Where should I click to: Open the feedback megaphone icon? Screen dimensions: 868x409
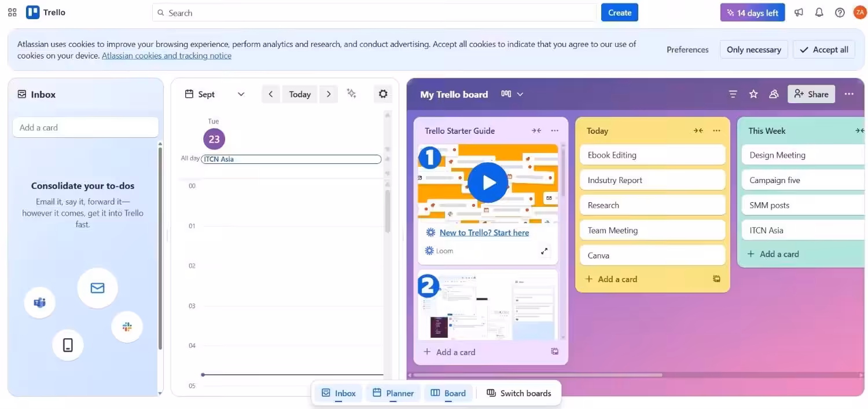pos(799,12)
